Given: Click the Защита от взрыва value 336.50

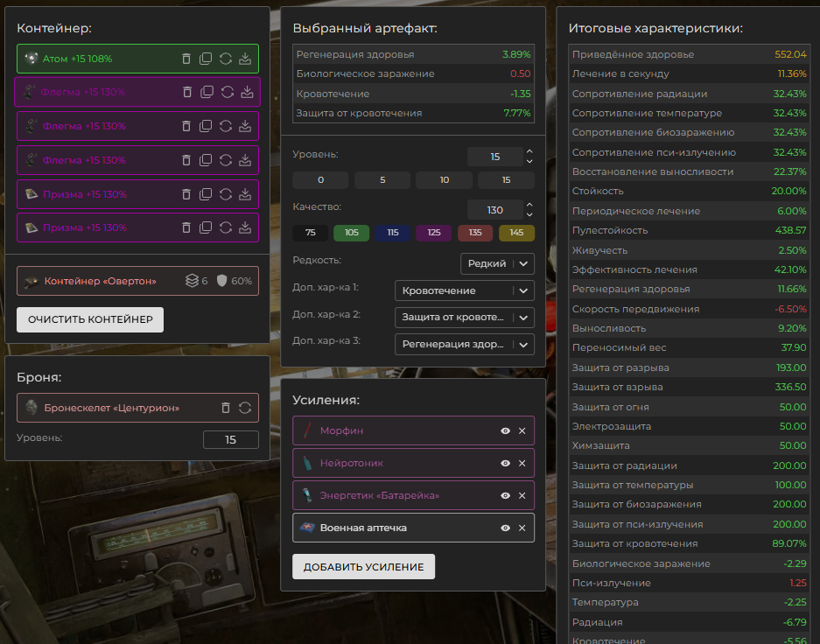Looking at the screenshot, I should (790, 387).
